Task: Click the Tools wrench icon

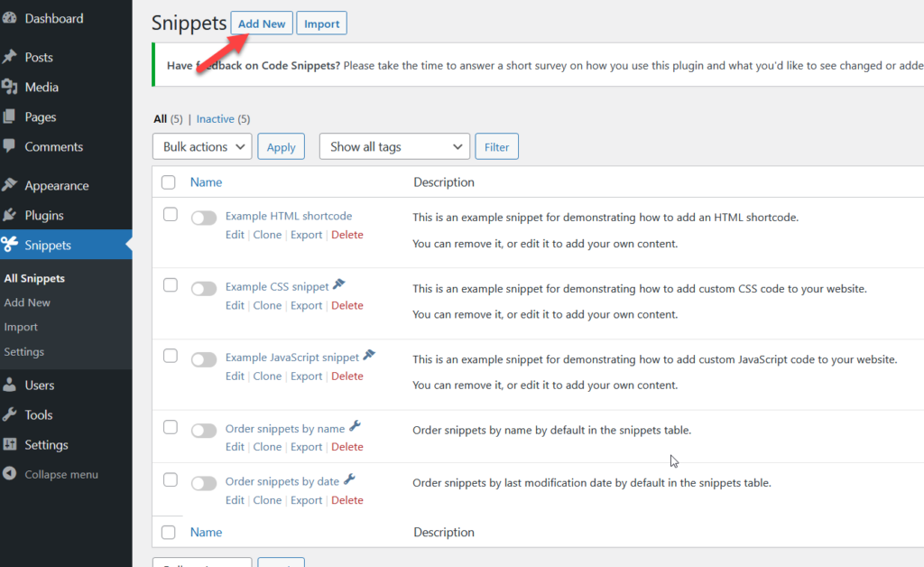Action: tap(9, 414)
